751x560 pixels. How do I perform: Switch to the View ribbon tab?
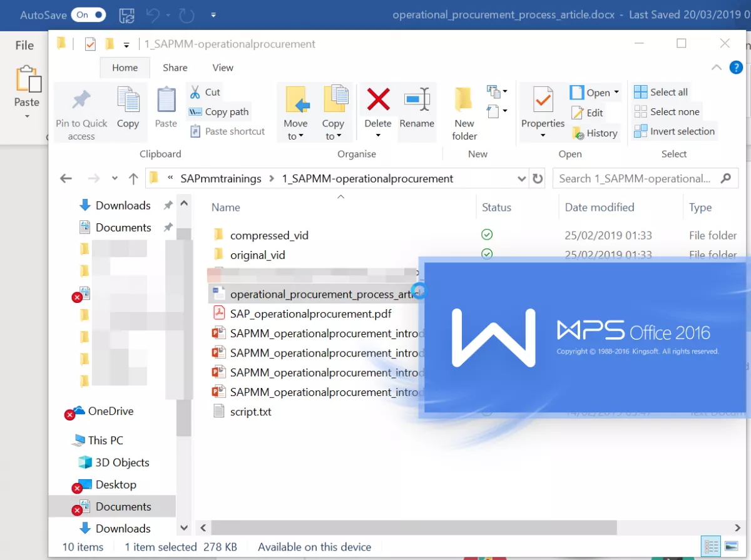[223, 68]
